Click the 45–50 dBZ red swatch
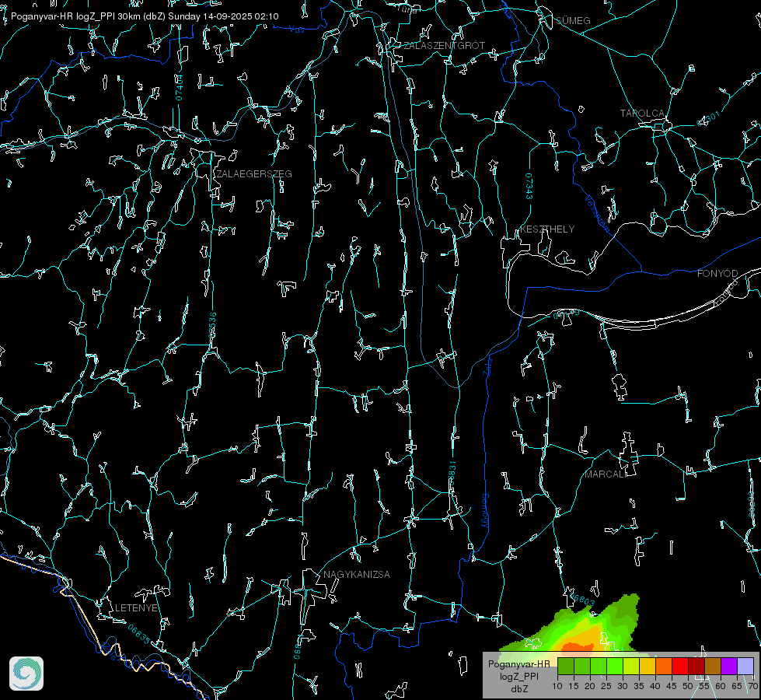The width and height of the screenshot is (761, 700). 680,666
